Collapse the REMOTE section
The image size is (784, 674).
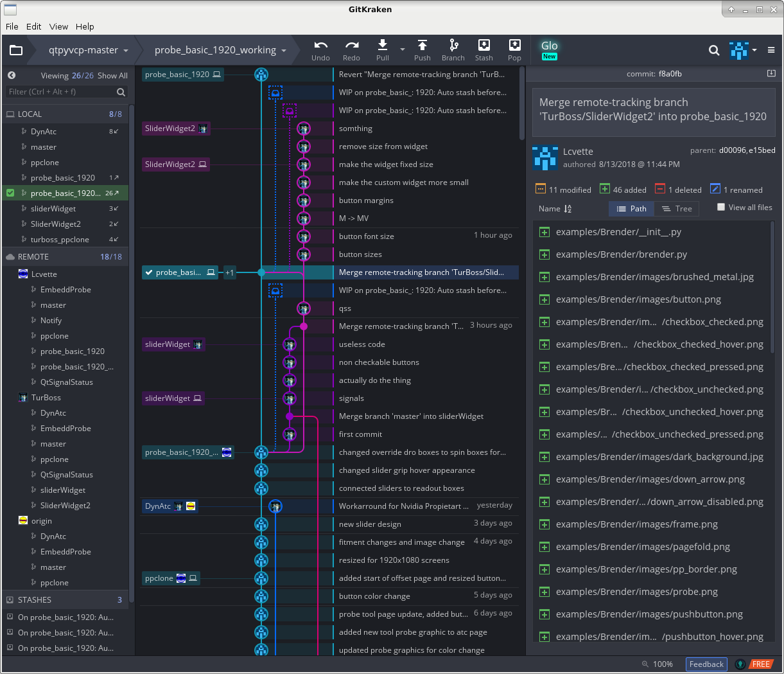point(65,256)
